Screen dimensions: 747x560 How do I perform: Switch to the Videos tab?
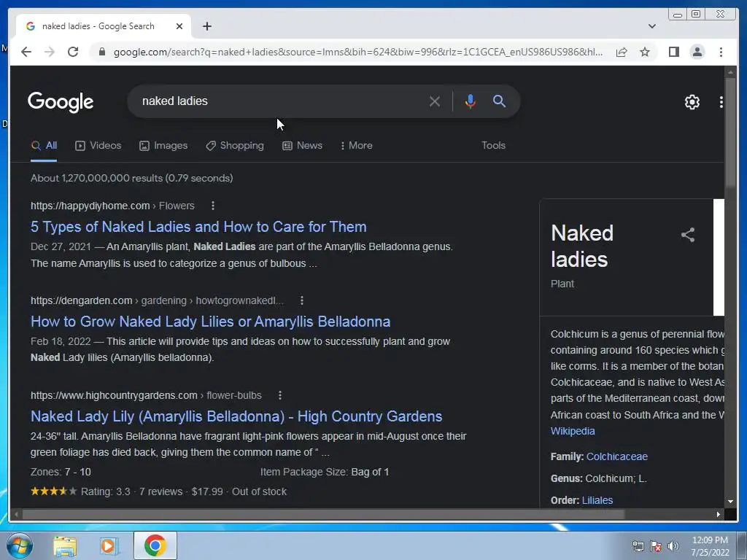(x=98, y=146)
